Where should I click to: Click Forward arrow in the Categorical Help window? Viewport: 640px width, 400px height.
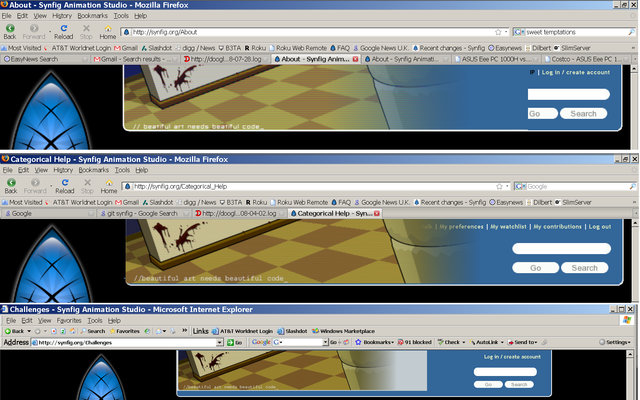point(35,182)
